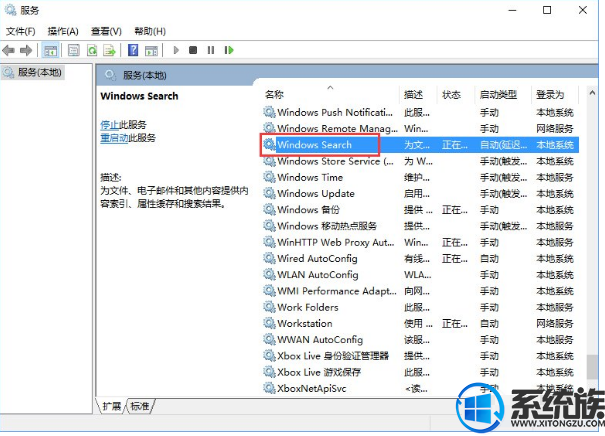Click the Refresh toolbar icon

point(92,50)
